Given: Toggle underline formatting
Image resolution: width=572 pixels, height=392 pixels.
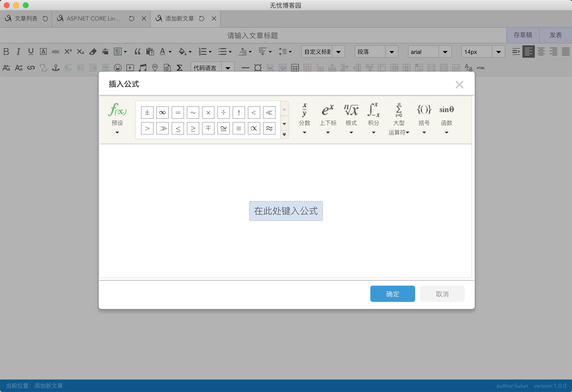Looking at the screenshot, I should pos(31,52).
